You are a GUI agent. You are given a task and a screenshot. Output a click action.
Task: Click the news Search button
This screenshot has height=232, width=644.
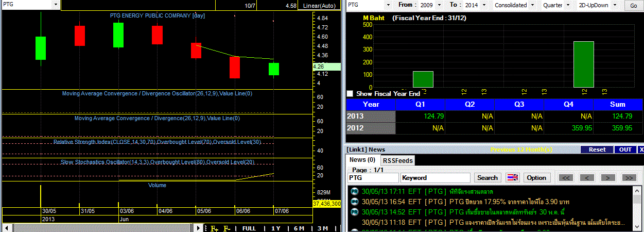coord(488,177)
